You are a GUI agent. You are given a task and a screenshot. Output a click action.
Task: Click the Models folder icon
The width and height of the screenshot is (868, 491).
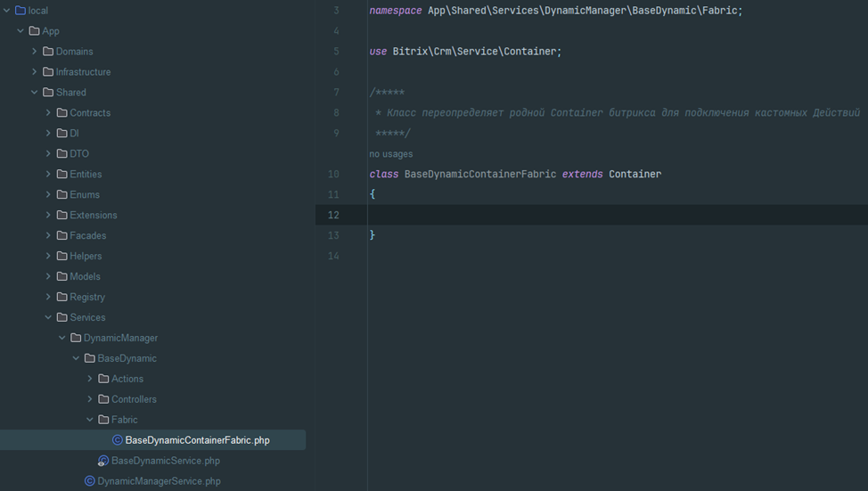click(62, 277)
